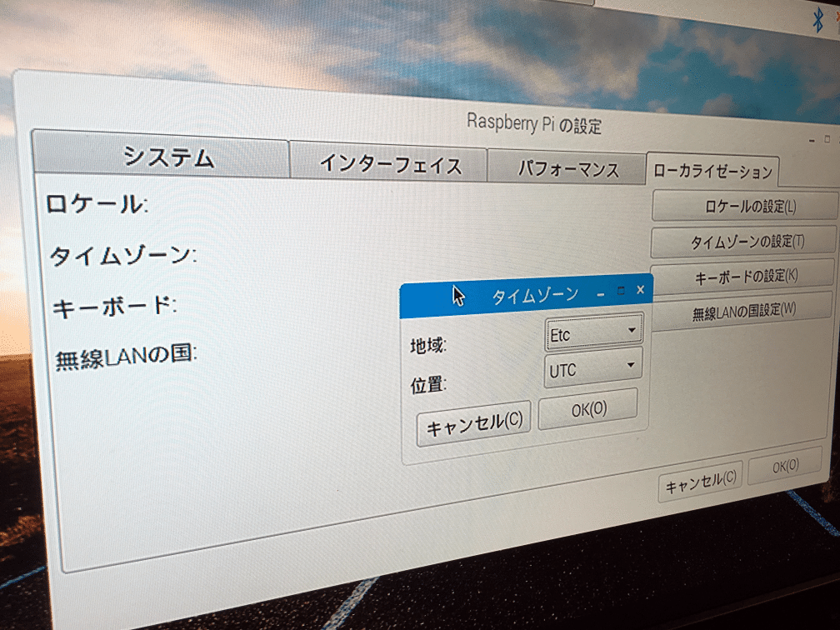Click the タイムゾーン: label in settings
Viewport: 840px width, 630px height.
(x=123, y=256)
